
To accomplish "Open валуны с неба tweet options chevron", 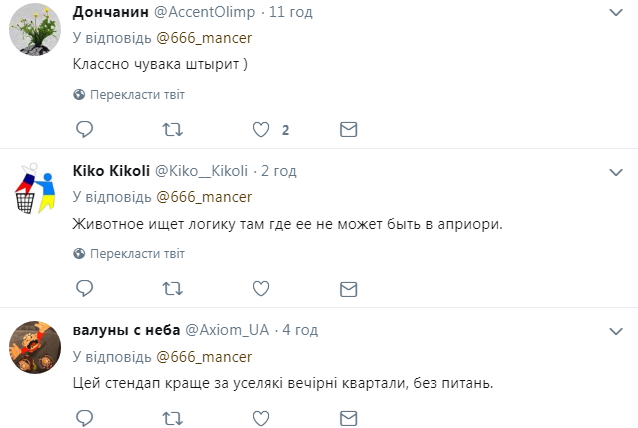I will pyautogui.click(x=616, y=331).
